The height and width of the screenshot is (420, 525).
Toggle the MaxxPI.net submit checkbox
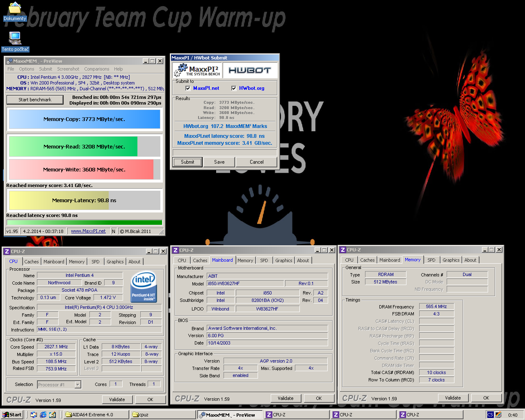[188, 88]
